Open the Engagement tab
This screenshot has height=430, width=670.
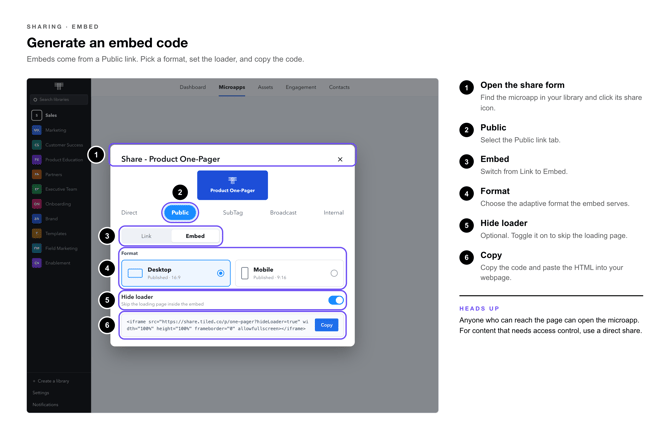coord(301,87)
